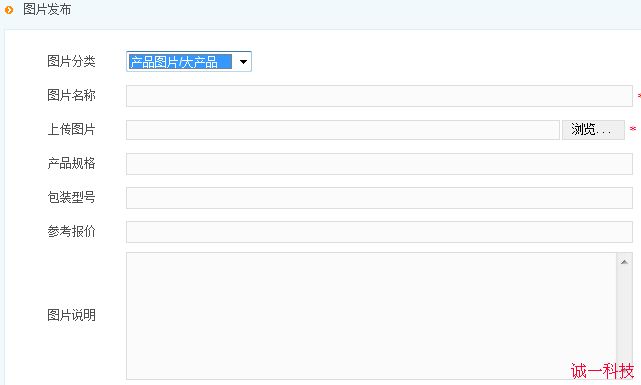This screenshot has height=385, width=641.
Task: Click the 浏览... browse button
Action: pos(593,130)
